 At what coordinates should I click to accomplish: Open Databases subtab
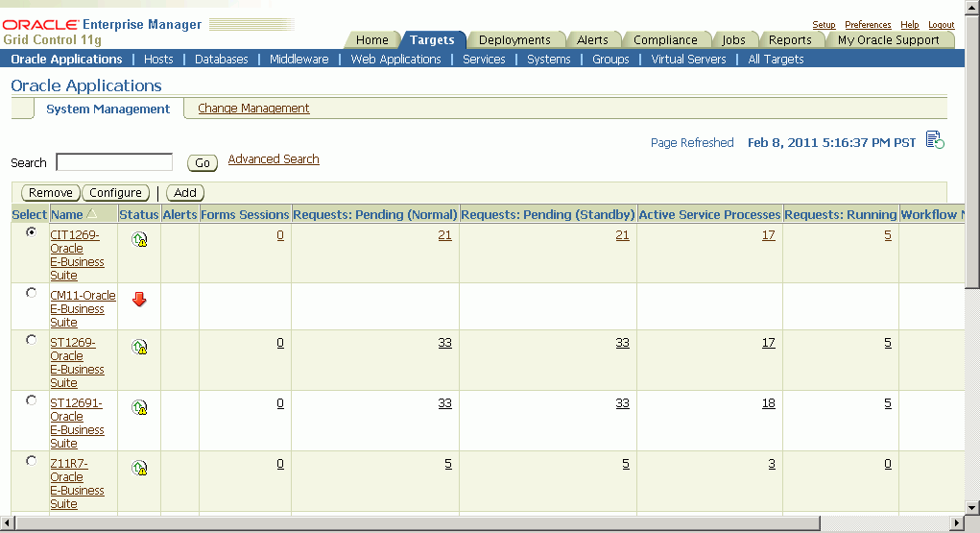[222, 59]
